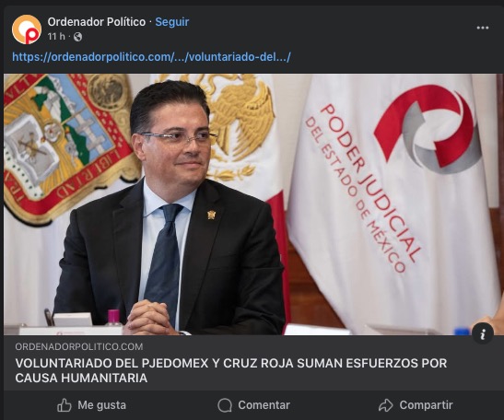Click the round info 'i' icon on the image
The image size is (504, 420).
point(483,334)
